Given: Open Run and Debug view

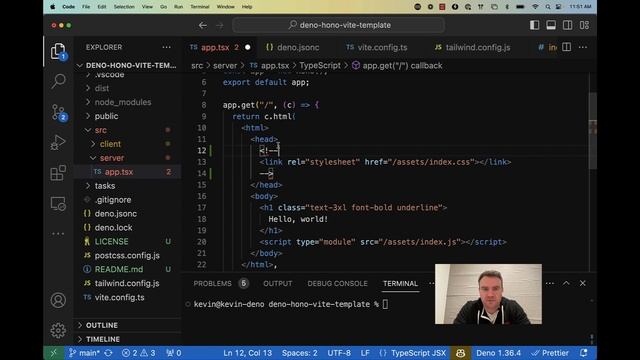Looking at the screenshot, I should 58,142.
